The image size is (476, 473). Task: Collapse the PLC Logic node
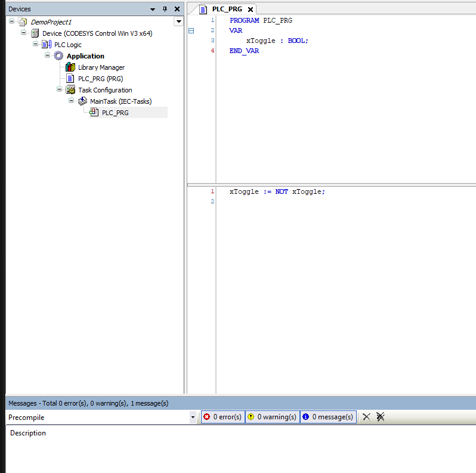pos(36,44)
